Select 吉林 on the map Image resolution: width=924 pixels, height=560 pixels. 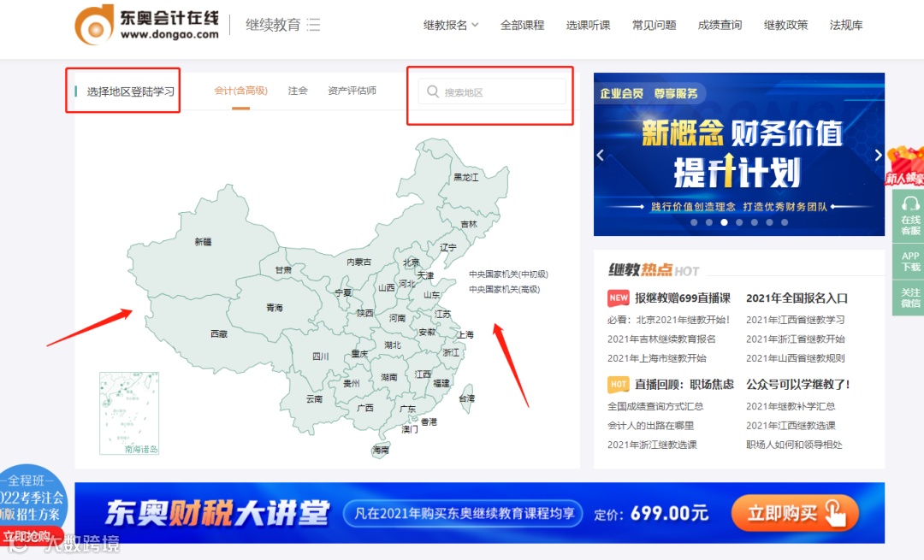pos(469,224)
